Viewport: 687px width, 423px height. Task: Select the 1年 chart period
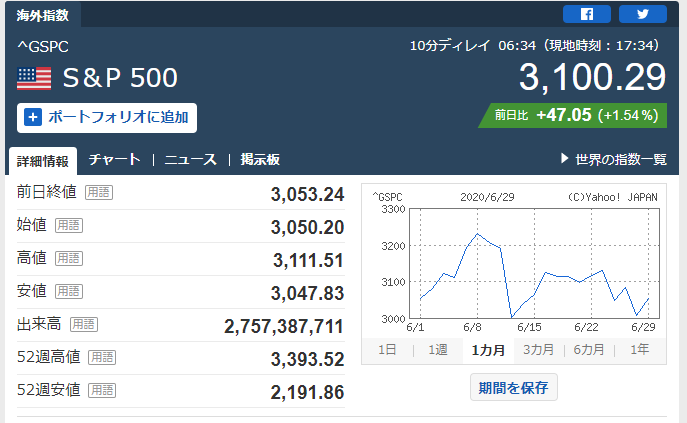pos(639,350)
